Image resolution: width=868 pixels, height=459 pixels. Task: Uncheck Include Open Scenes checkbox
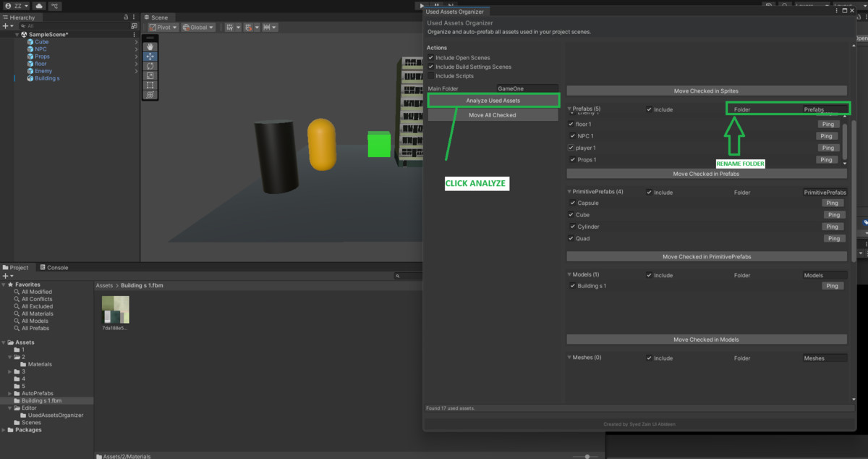(431, 58)
